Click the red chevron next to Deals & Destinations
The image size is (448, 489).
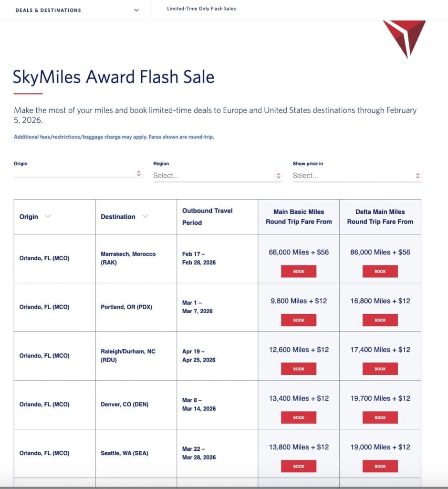[136, 10]
